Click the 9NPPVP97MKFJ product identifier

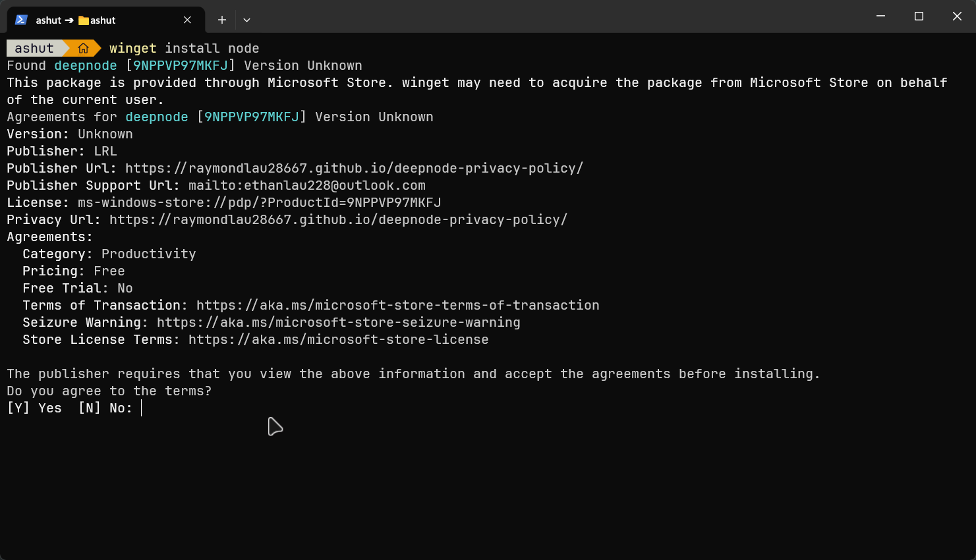tap(179, 65)
